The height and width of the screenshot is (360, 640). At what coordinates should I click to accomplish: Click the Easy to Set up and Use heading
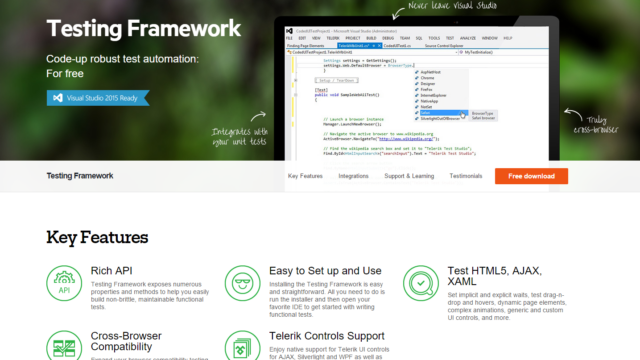coord(325,271)
